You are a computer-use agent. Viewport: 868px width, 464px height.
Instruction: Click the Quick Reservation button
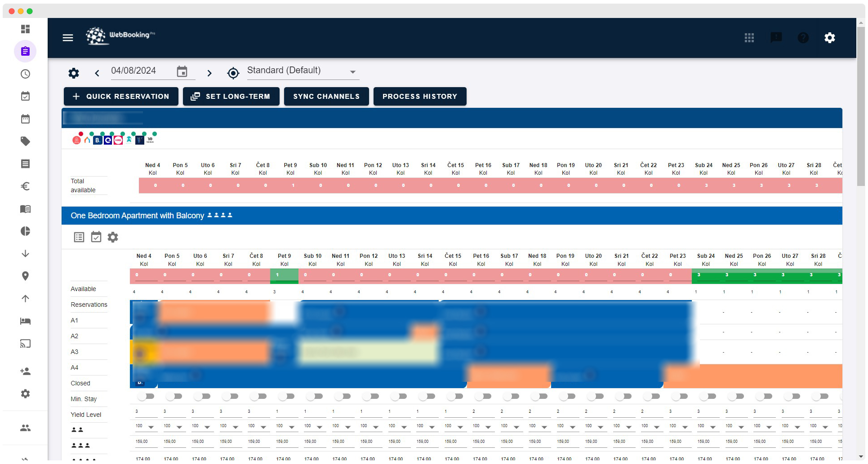[x=121, y=97]
